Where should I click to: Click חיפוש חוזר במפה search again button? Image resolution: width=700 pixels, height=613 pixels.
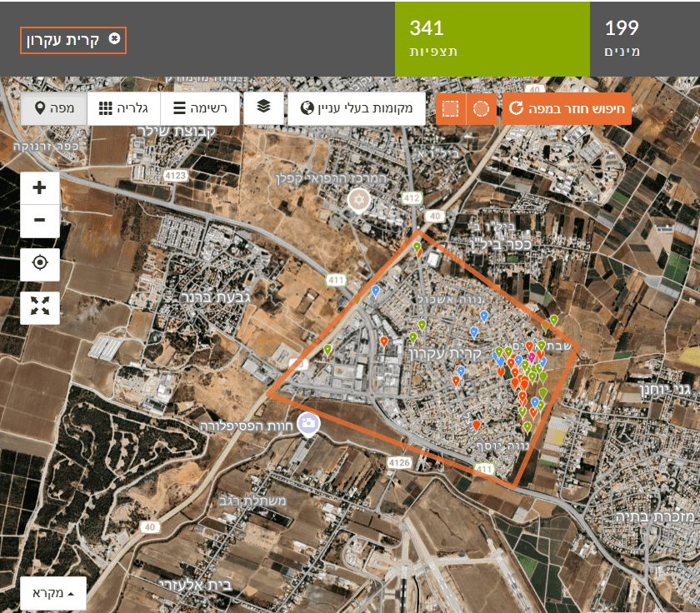567,109
